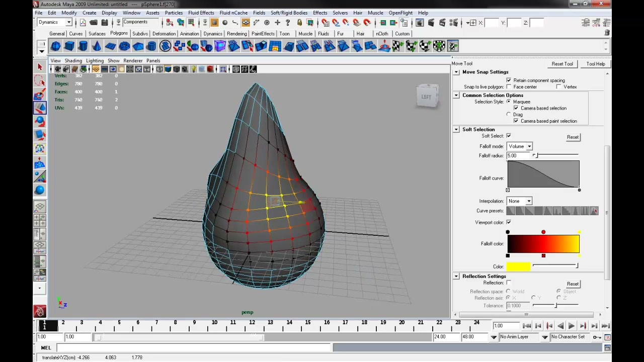Go to end of playback range
This screenshot has width=644, height=362.
605,326
